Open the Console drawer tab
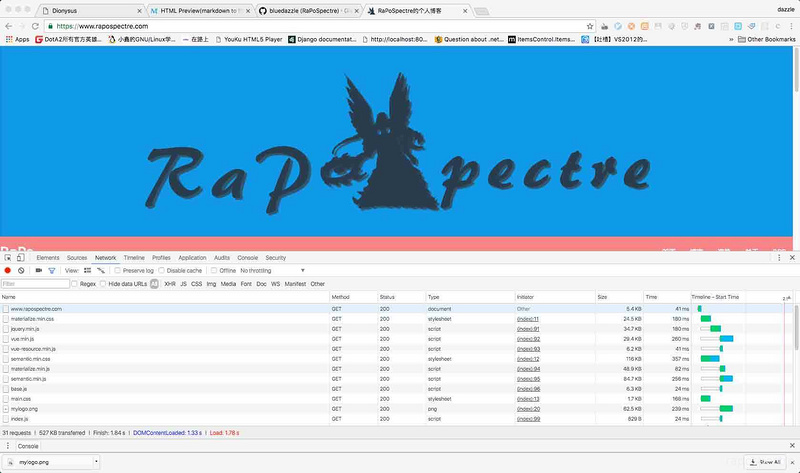This screenshot has width=800, height=473. [x=28, y=446]
